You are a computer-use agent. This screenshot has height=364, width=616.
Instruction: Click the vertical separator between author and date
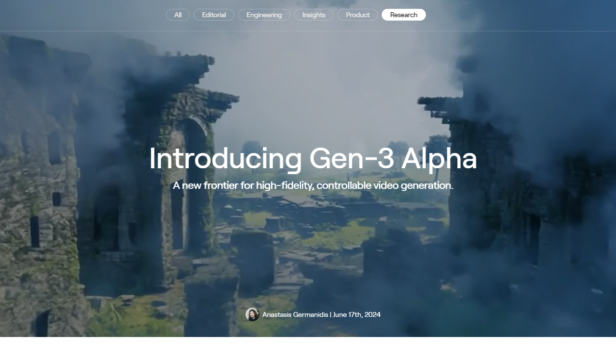(331, 314)
